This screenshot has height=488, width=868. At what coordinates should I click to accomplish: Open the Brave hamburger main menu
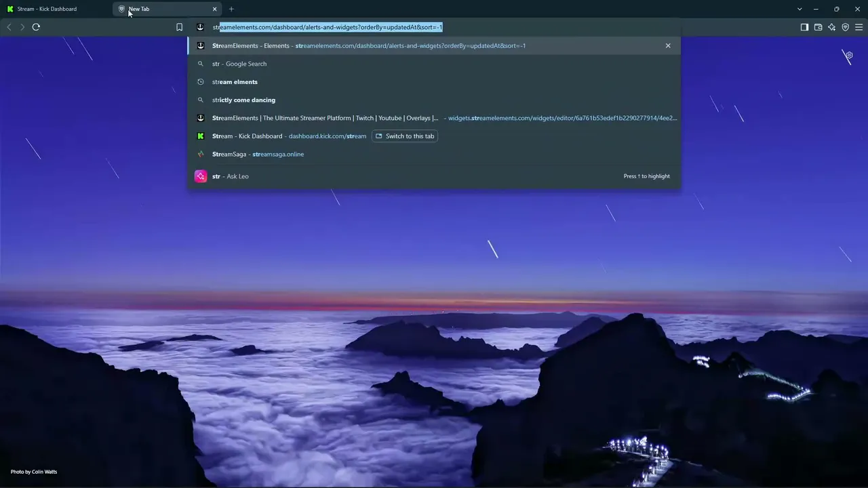859,27
